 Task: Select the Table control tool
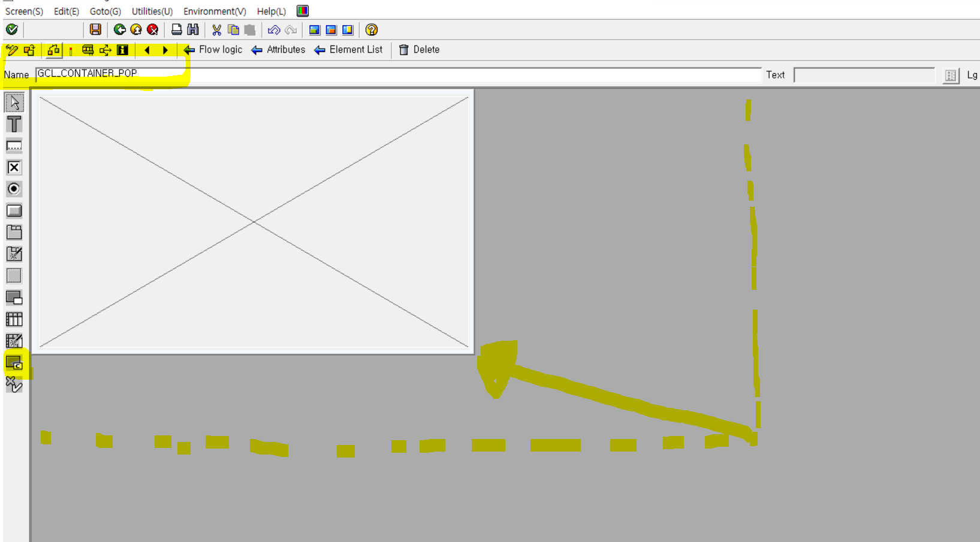click(14, 319)
